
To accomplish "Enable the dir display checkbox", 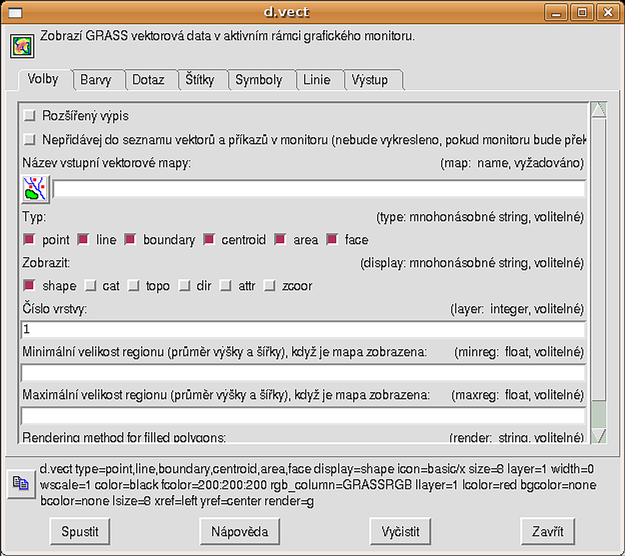I will pos(184,285).
